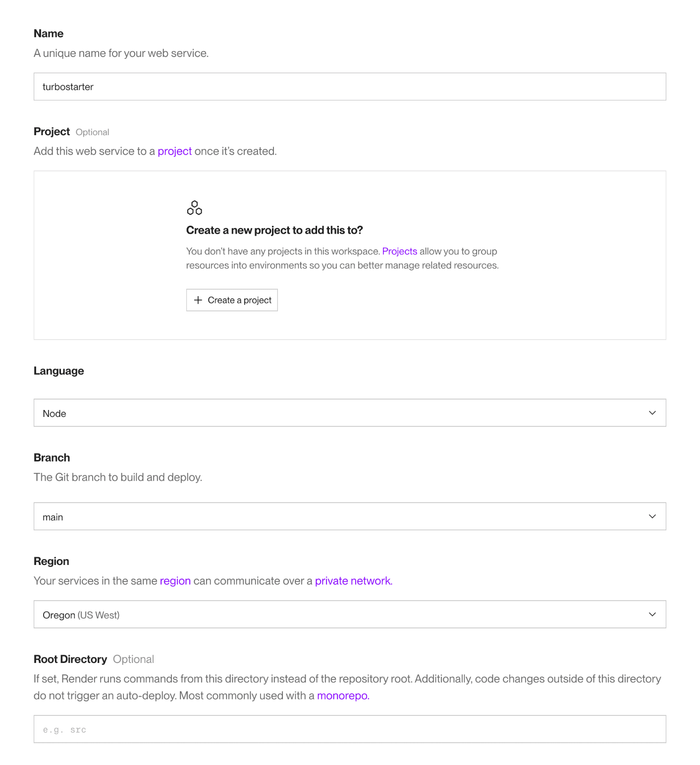Click the Branch dropdown chevron icon

pyautogui.click(x=652, y=516)
